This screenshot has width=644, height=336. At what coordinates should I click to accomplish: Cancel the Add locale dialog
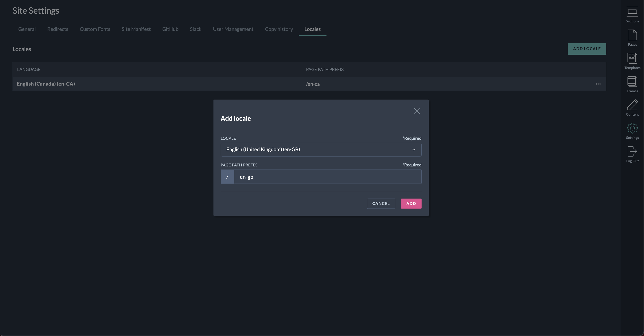(381, 204)
